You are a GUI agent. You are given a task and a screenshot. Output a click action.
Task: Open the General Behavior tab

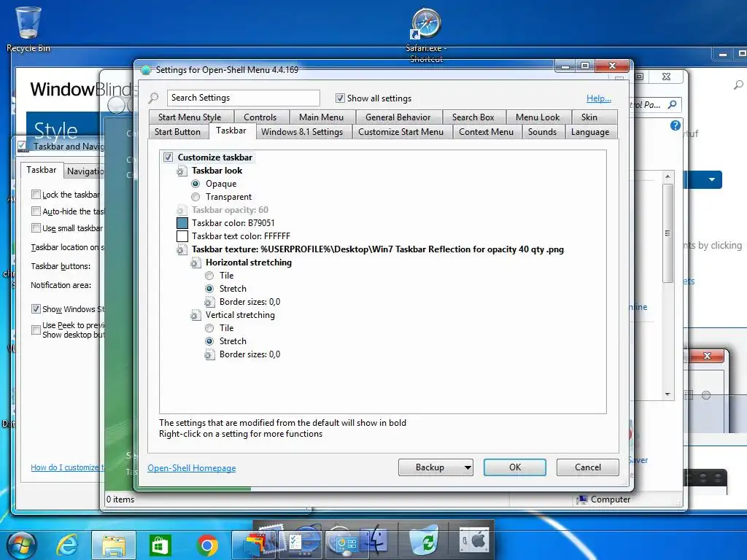(398, 117)
